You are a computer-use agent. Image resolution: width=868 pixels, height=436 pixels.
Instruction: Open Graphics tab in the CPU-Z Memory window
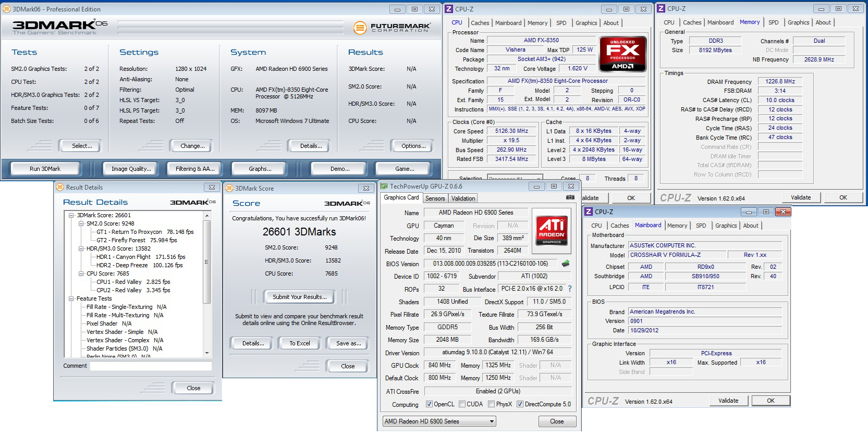(x=798, y=22)
